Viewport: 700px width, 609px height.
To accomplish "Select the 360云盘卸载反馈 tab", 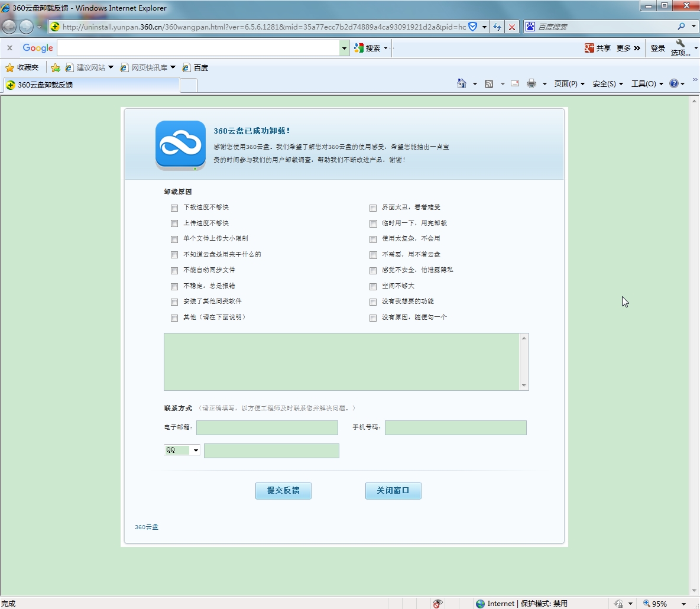I will pos(92,85).
